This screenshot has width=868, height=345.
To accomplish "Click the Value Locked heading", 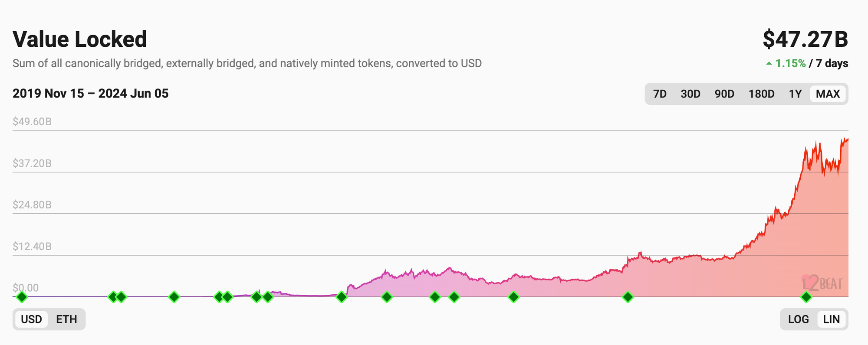I will (x=80, y=39).
